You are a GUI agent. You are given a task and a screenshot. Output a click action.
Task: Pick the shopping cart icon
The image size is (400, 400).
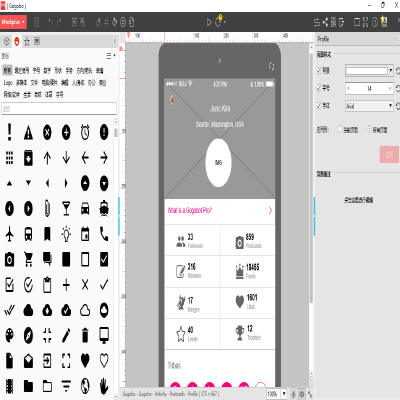(x=28, y=259)
